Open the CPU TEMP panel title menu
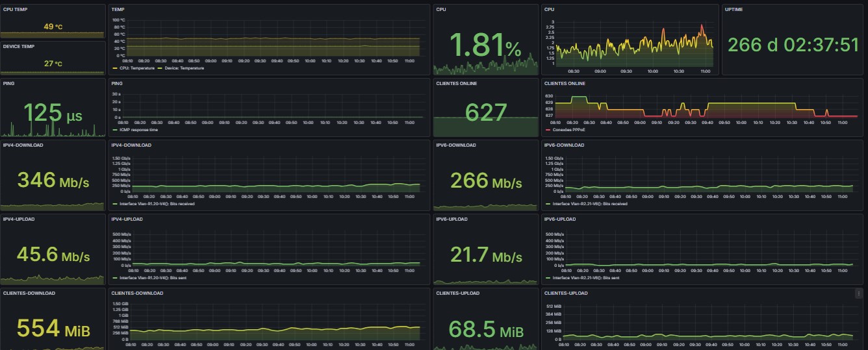Viewport: 868px width, 350px height. pyautogui.click(x=15, y=10)
